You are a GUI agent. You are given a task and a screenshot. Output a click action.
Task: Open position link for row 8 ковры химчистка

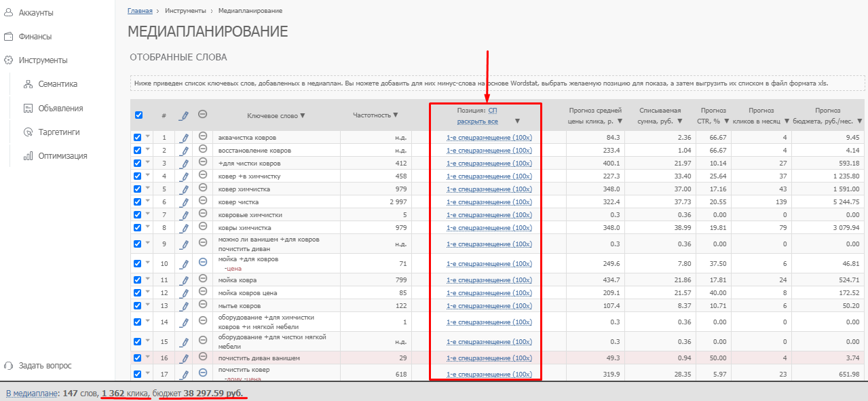tap(489, 228)
